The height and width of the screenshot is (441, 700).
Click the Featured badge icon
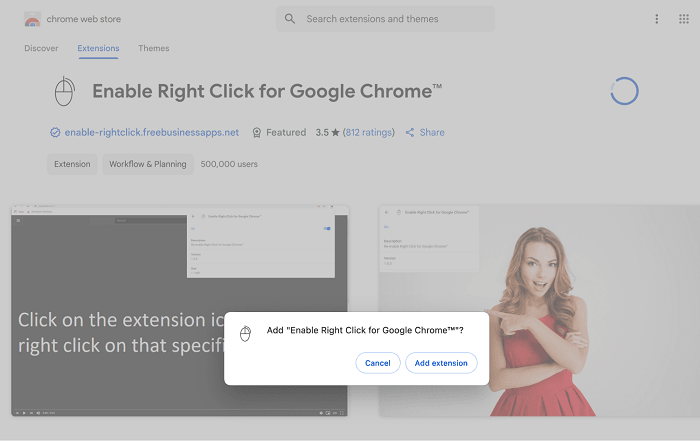coord(257,133)
